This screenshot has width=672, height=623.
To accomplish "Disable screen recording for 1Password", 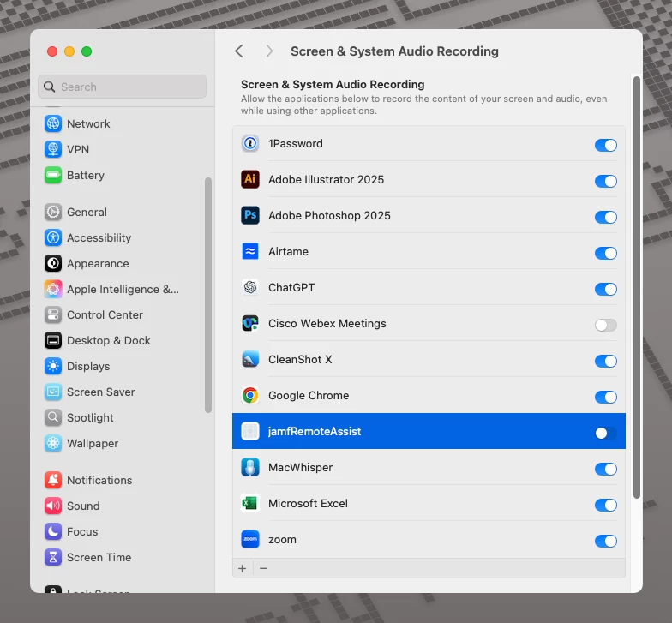I will pyautogui.click(x=605, y=146).
